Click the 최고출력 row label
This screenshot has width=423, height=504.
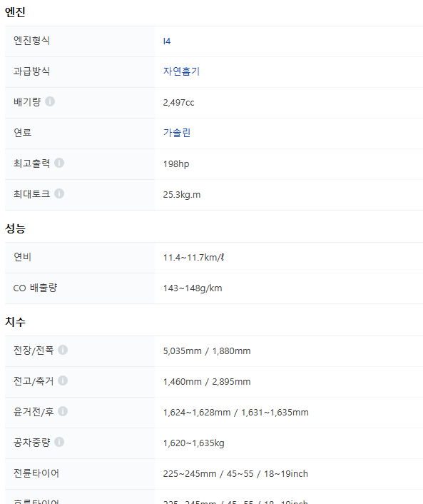tap(31, 163)
